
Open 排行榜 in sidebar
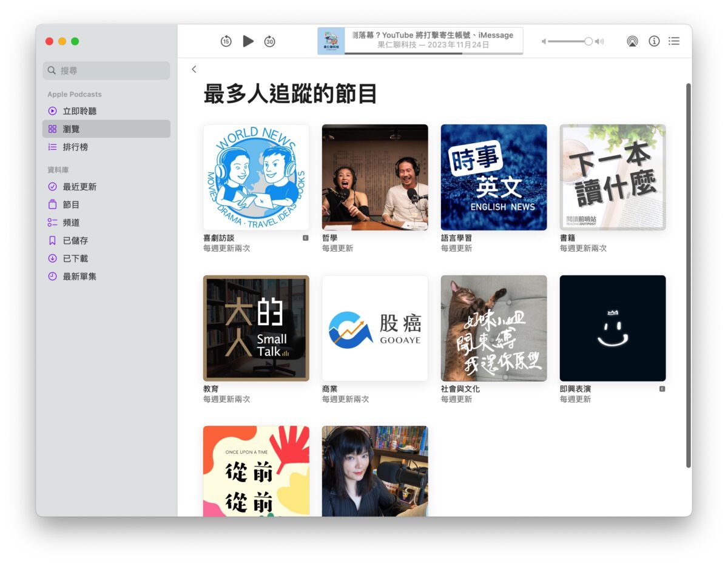(x=106, y=147)
